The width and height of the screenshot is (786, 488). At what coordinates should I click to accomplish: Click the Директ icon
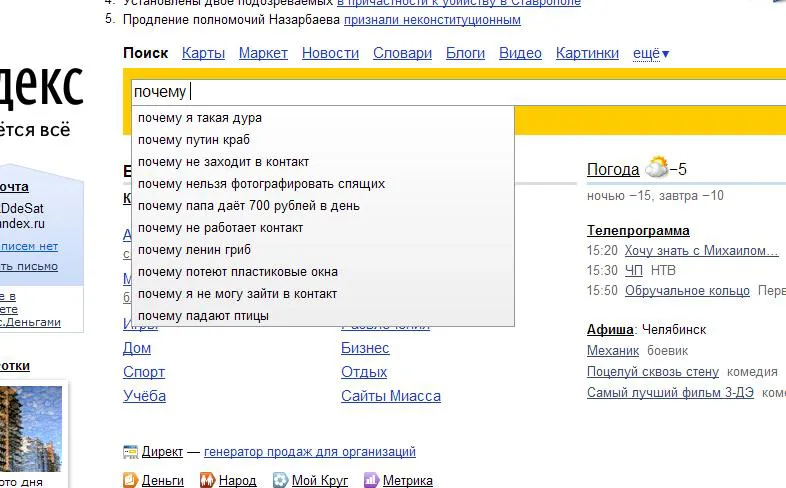click(x=130, y=452)
